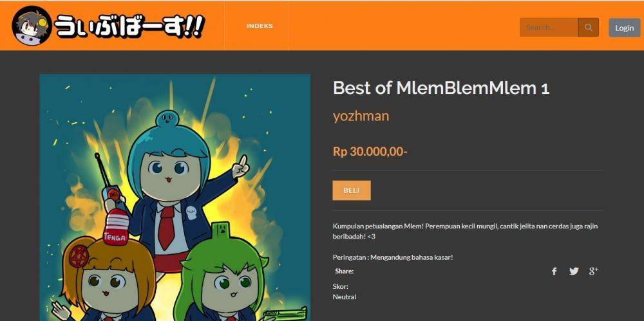Click the Skor label
This screenshot has width=644, height=321.
coord(340,286)
